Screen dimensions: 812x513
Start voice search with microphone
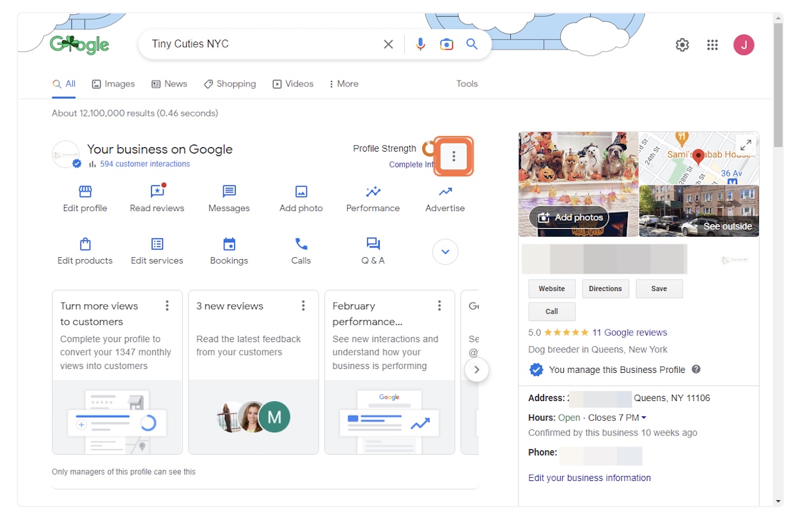tap(420, 44)
